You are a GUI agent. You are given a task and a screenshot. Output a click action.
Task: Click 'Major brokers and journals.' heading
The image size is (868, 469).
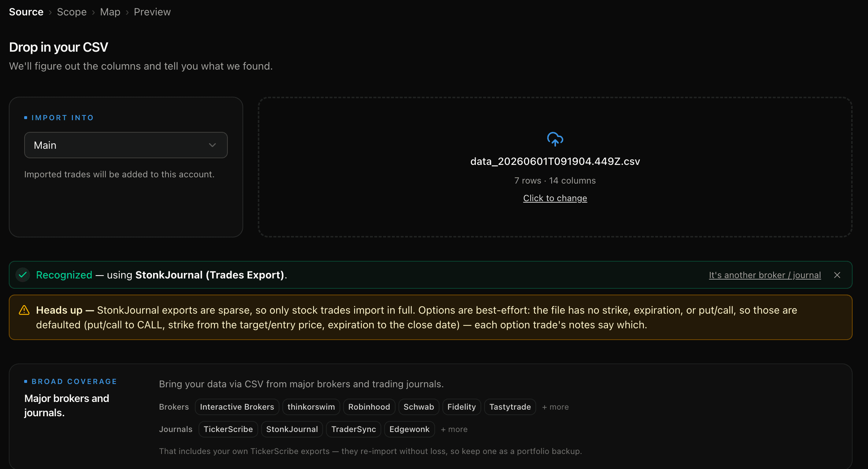67,406
